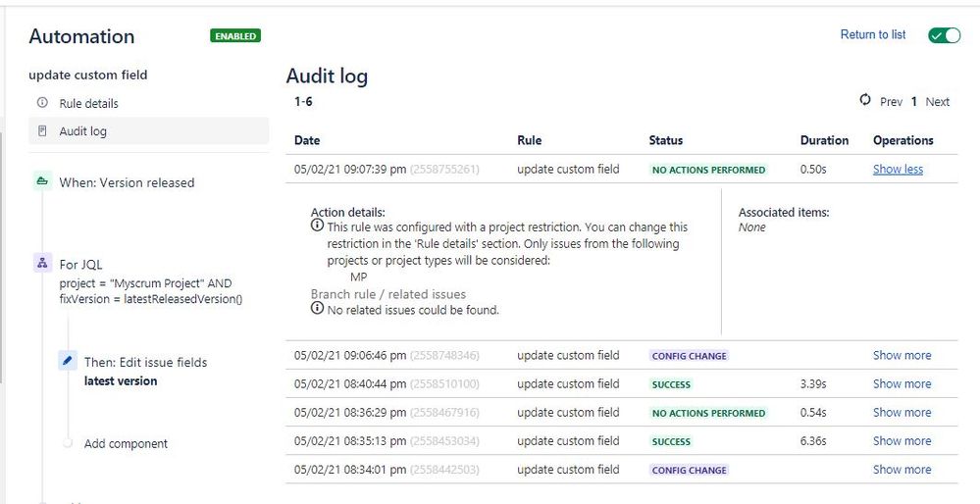
Task: Expand Show more for 08:40:44 pm entry
Action: click(902, 384)
